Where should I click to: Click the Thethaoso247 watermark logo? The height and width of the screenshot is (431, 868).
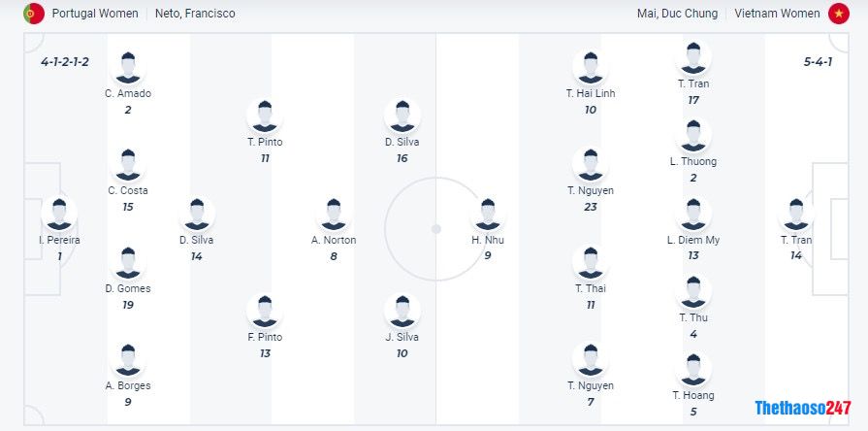(803, 409)
